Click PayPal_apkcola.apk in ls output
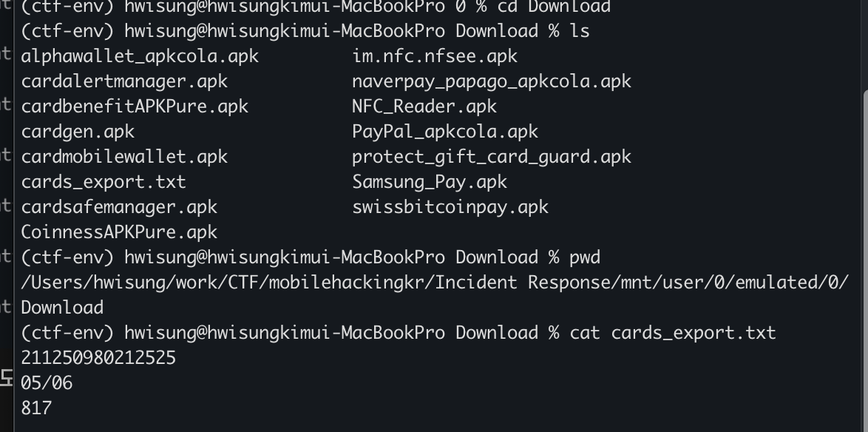 click(444, 132)
